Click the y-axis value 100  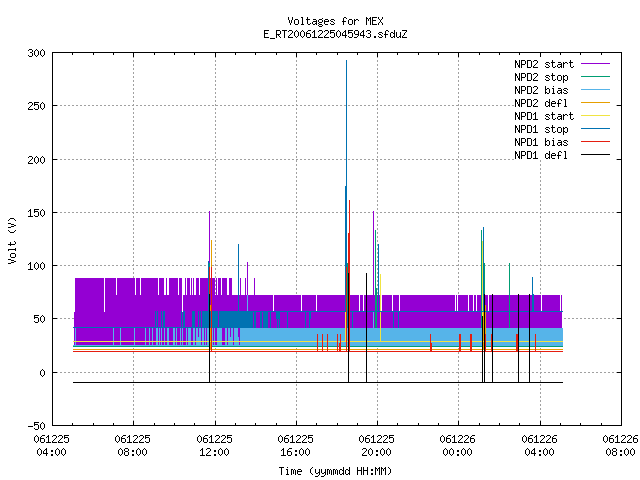36,266
